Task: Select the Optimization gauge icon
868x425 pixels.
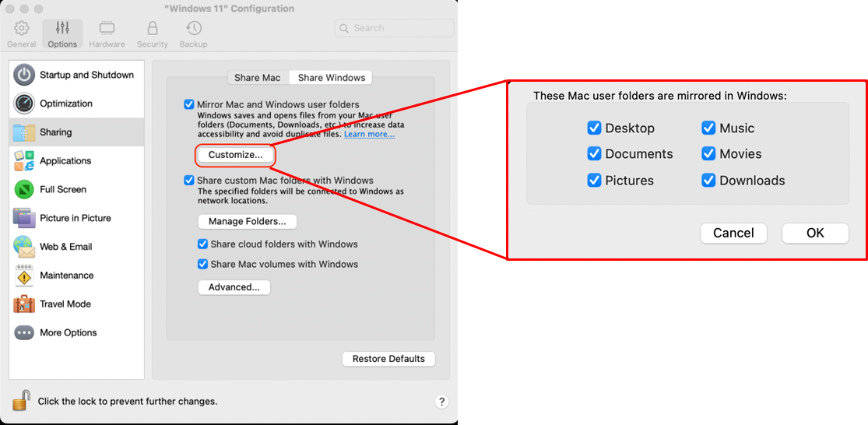Action: (24, 104)
